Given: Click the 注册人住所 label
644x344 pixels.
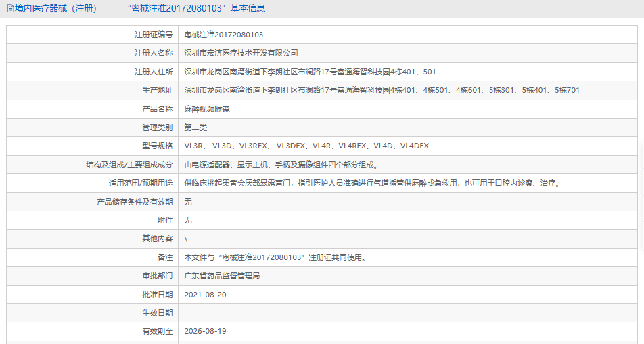Looking at the screenshot, I should tap(154, 72).
